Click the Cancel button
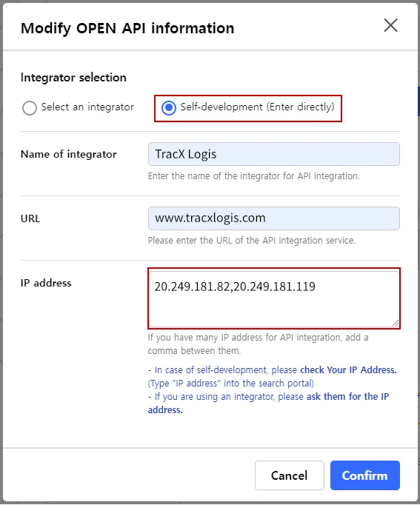 pyautogui.click(x=289, y=475)
